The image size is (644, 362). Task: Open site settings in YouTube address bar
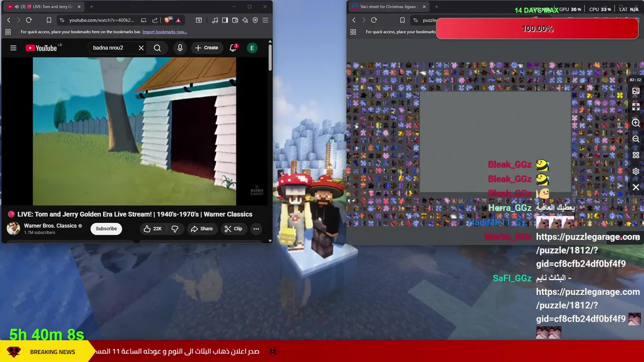[62, 20]
